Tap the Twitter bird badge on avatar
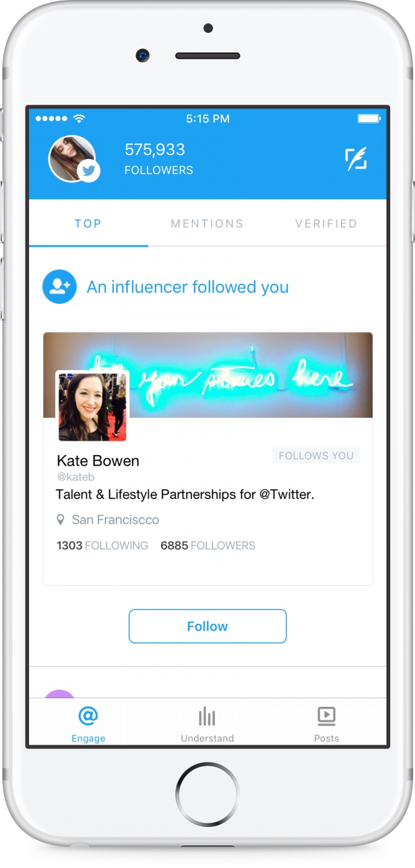Screen dimensions: 415x868 point(89,170)
